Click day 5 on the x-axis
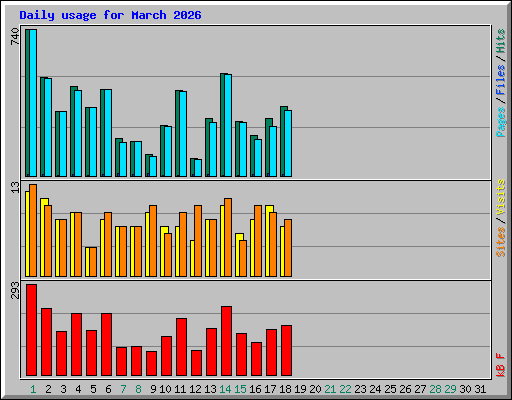The image size is (512, 400). click(93, 389)
